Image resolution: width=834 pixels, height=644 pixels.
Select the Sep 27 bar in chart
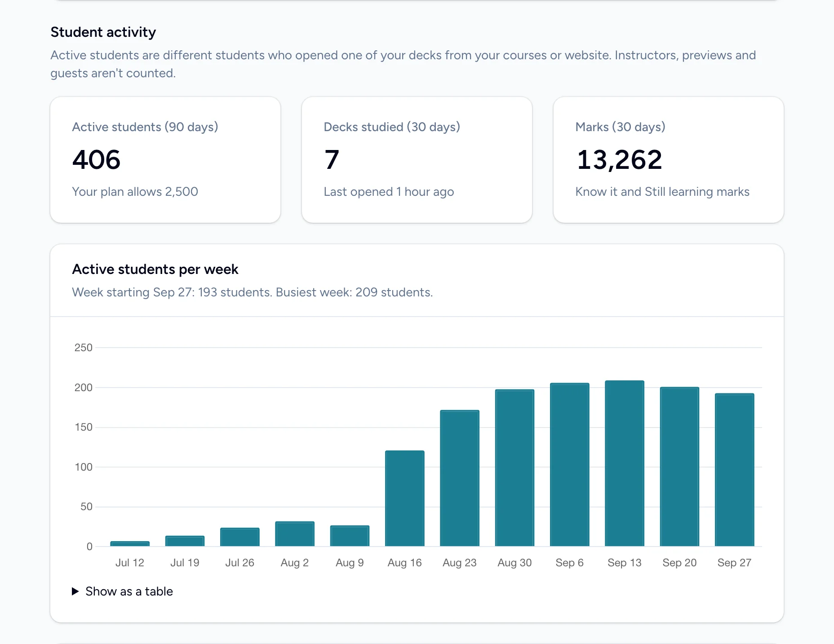pos(735,470)
